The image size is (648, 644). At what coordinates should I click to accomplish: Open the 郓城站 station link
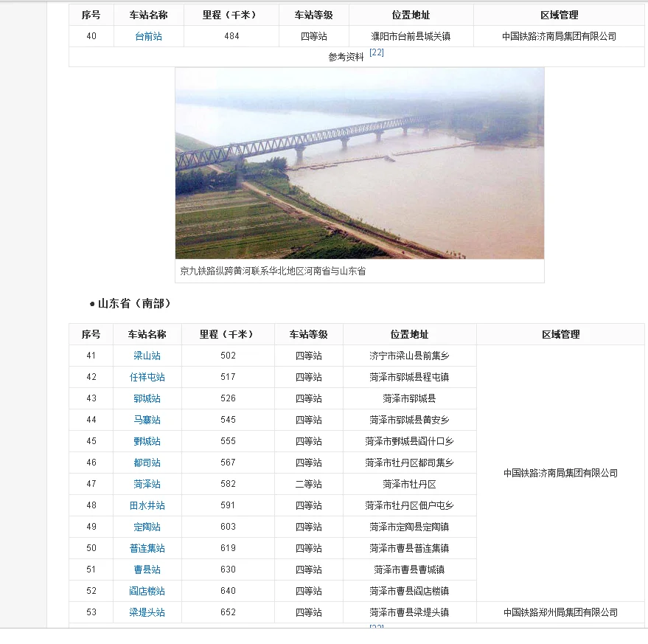tap(147, 398)
